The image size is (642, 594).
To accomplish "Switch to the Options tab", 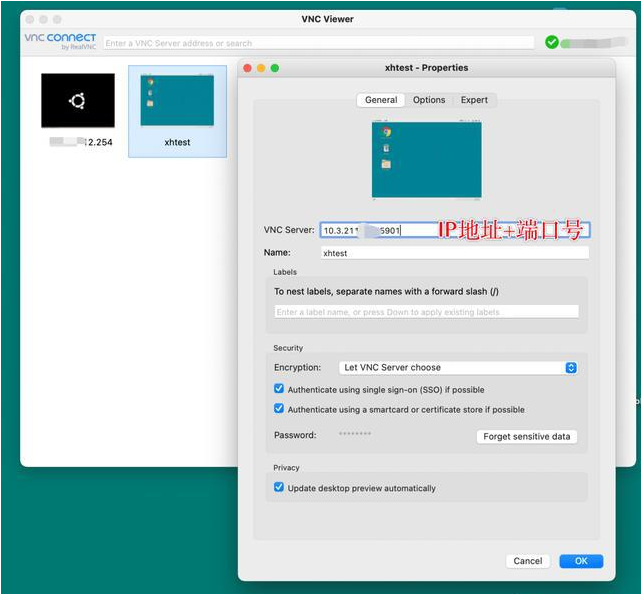I will pyautogui.click(x=429, y=100).
